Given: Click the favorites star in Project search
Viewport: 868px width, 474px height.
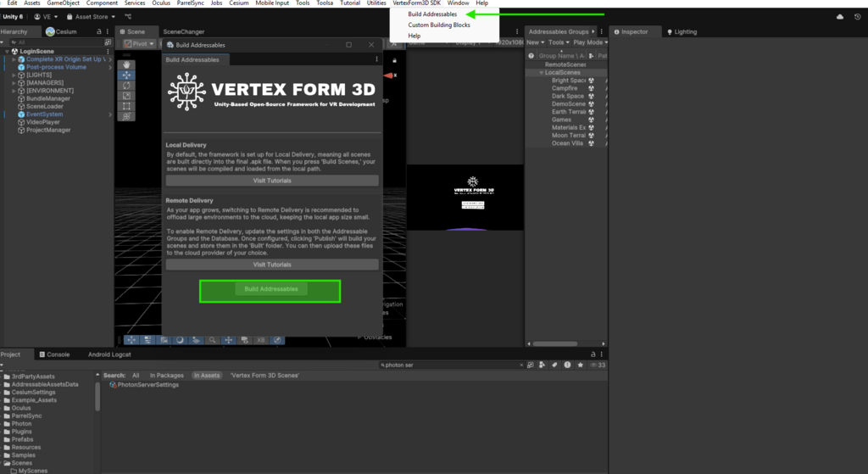Looking at the screenshot, I should pyautogui.click(x=580, y=365).
